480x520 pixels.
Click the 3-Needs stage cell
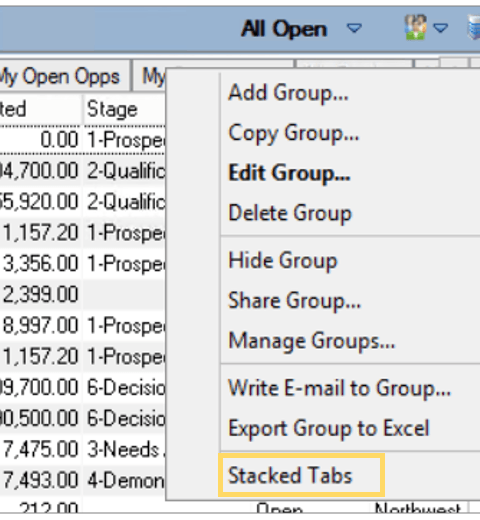pos(125,449)
